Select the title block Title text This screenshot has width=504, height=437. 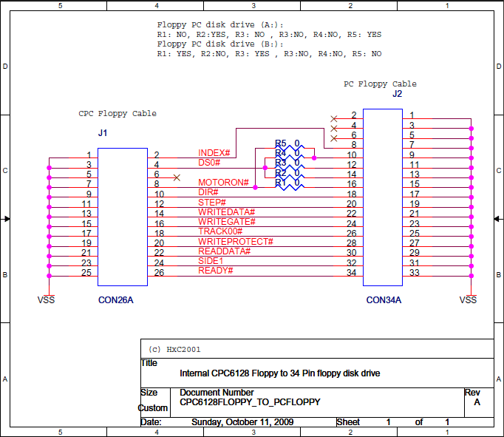click(279, 373)
